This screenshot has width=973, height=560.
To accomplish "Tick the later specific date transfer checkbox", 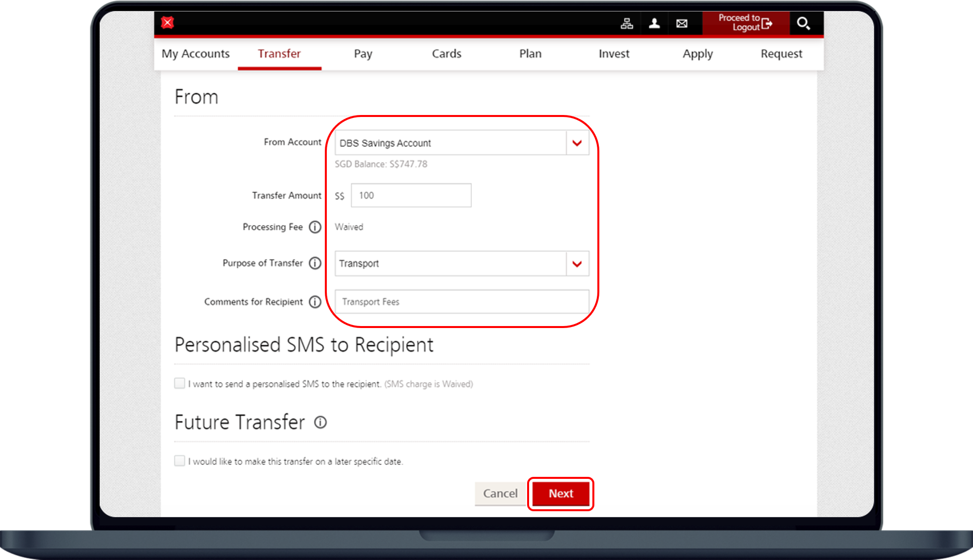I will coord(180,461).
